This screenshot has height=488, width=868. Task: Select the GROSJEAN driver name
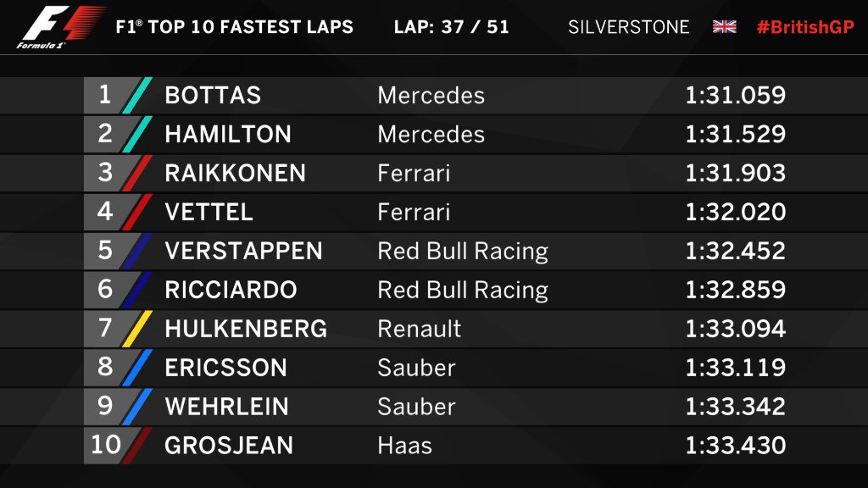click(229, 446)
